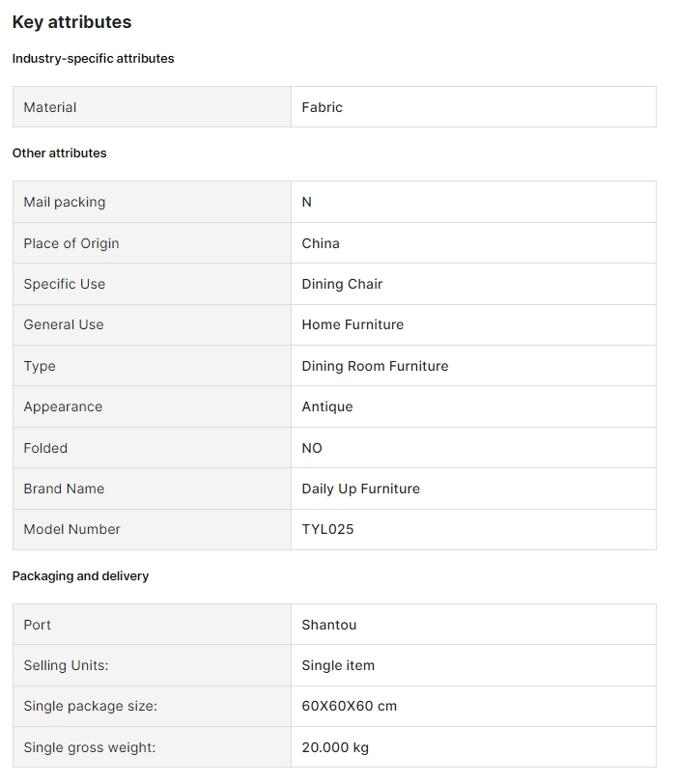Select the Shantou port value
The height and width of the screenshot is (784, 677).
point(328,625)
